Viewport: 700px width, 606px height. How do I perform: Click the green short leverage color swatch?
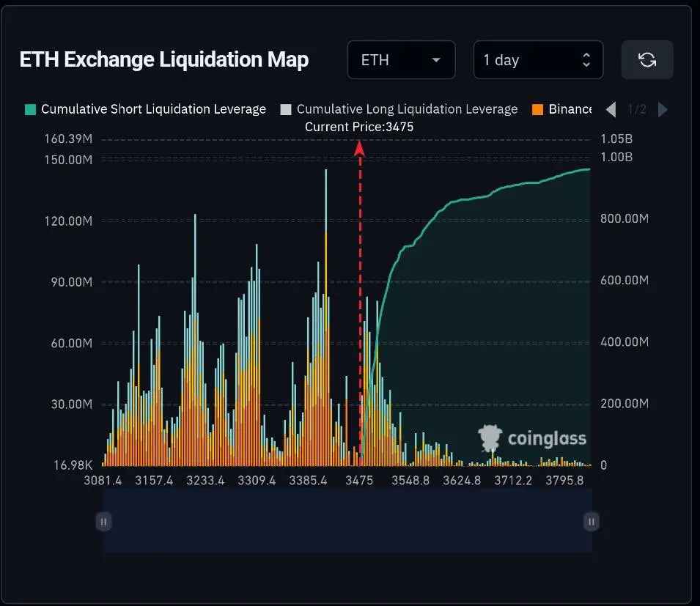[x=30, y=109]
